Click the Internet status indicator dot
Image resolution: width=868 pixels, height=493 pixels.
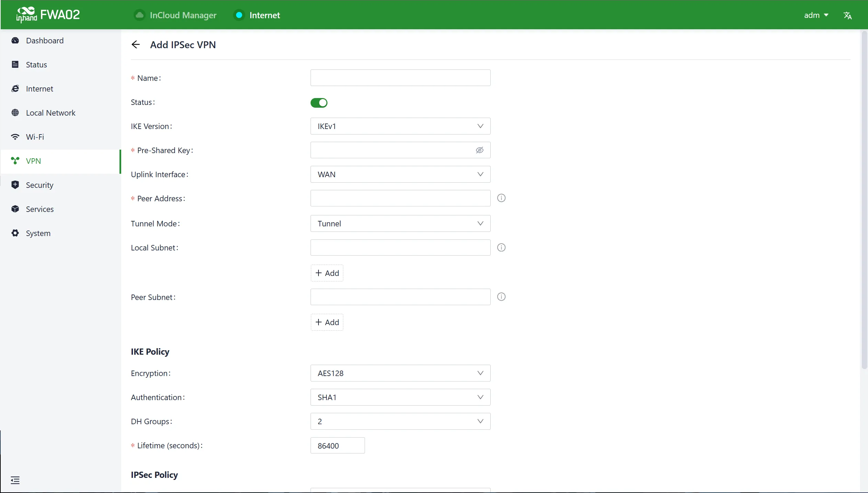click(x=239, y=15)
